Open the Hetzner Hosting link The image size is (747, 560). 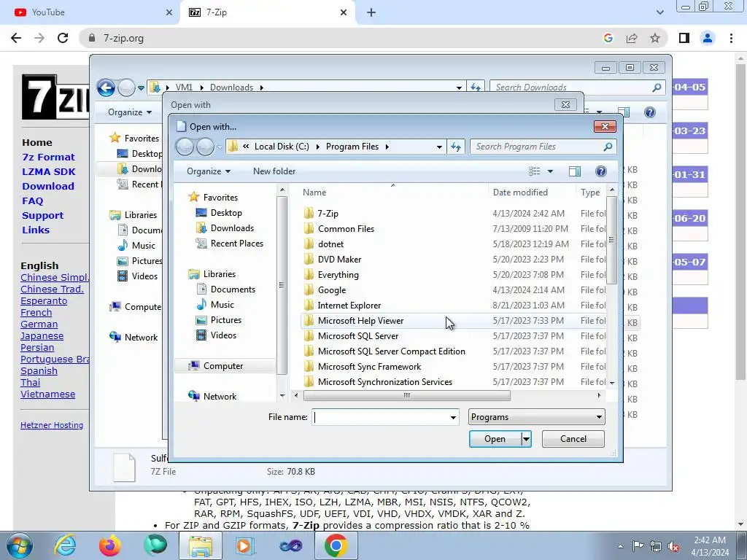tap(52, 425)
